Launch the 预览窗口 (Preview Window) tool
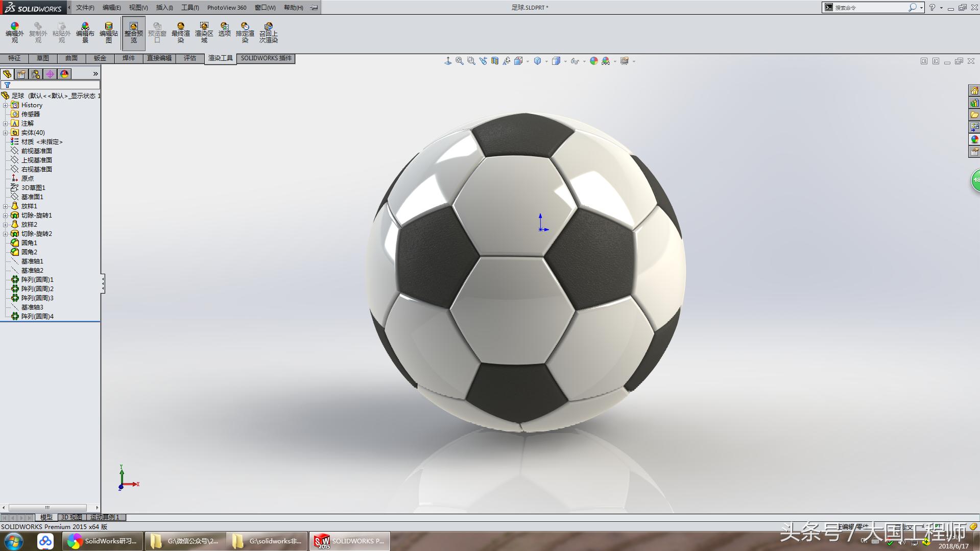This screenshot has width=980, height=551. (157, 32)
